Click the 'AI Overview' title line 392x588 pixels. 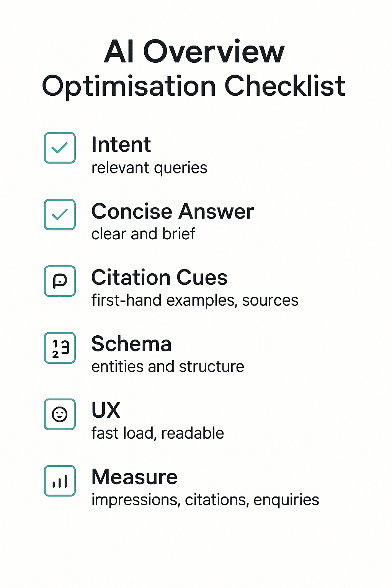tap(194, 52)
